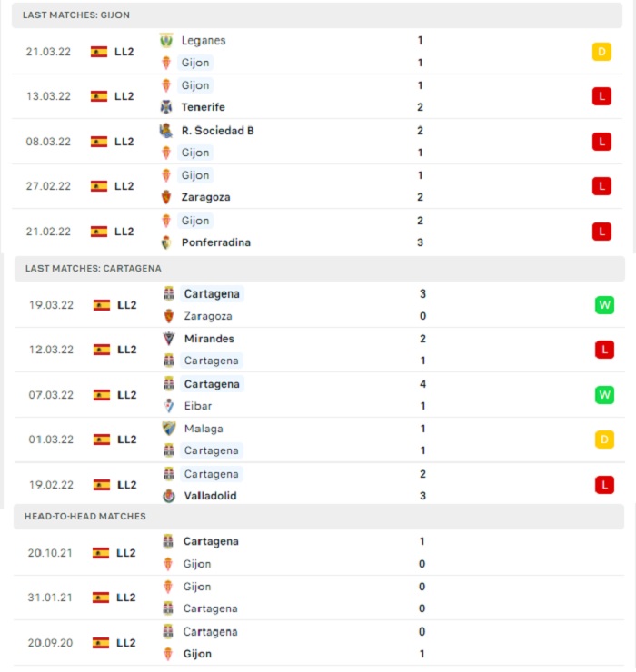The width and height of the screenshot is (636, 672).
Task: Select the Last Matches: Cartagena header
Action: tap(320, 268)
